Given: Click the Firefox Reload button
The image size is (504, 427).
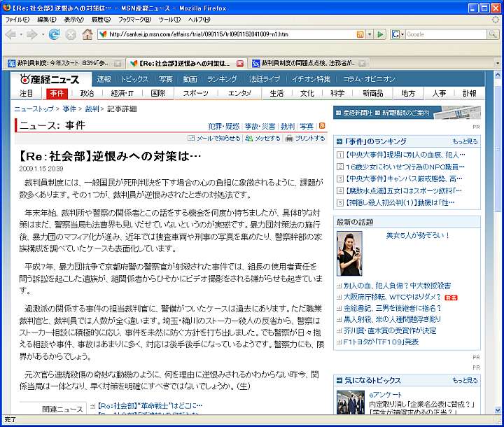Looking at the screenshot, I should (54, 34).
